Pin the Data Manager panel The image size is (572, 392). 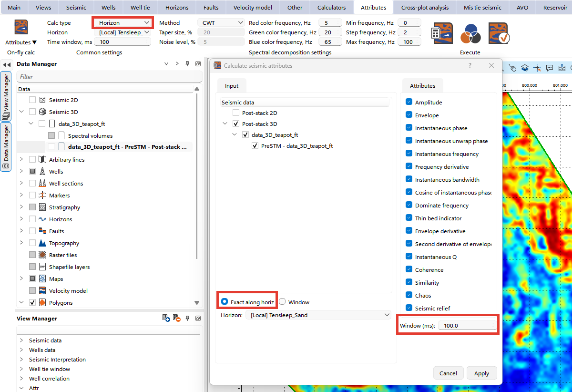pos(188,64)
